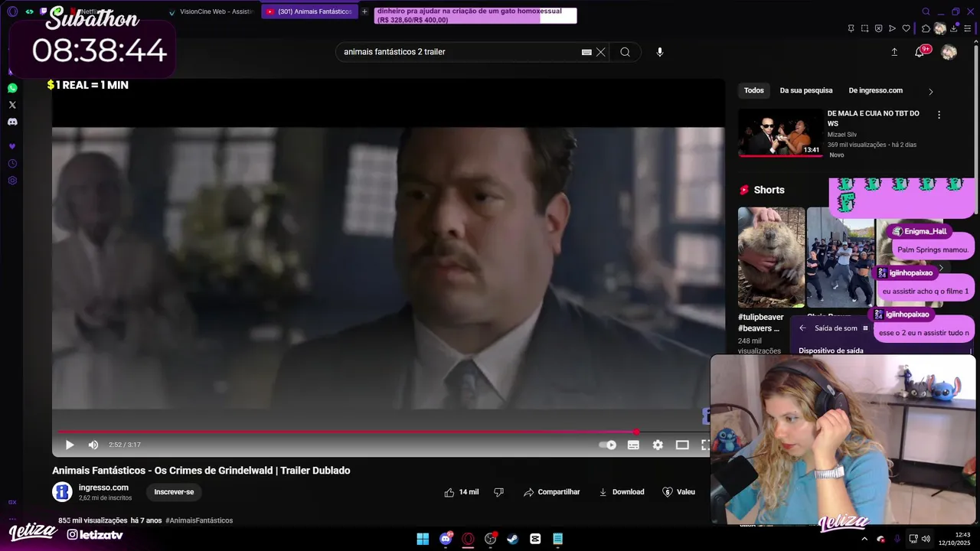Open Opera menu logo icon

(12, 11)
